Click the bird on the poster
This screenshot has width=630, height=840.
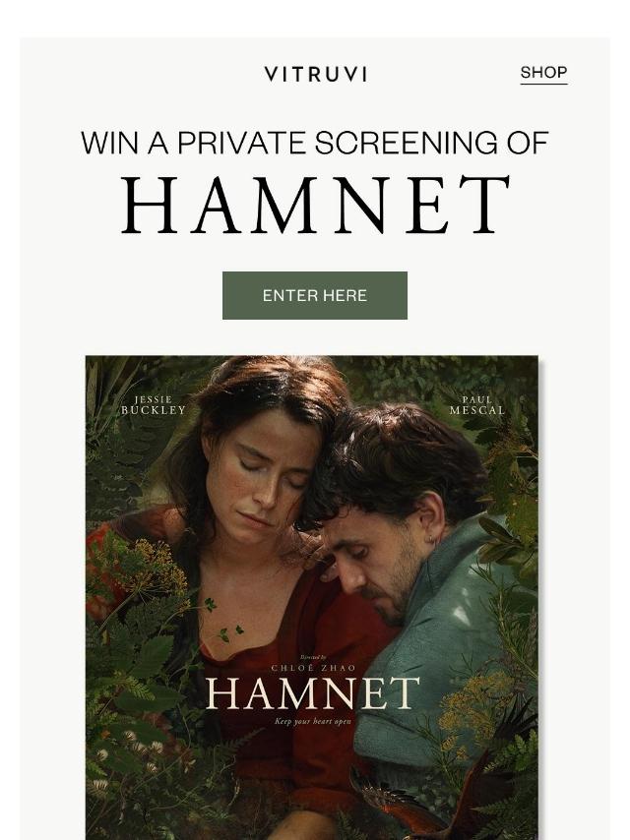coord(423,799)
